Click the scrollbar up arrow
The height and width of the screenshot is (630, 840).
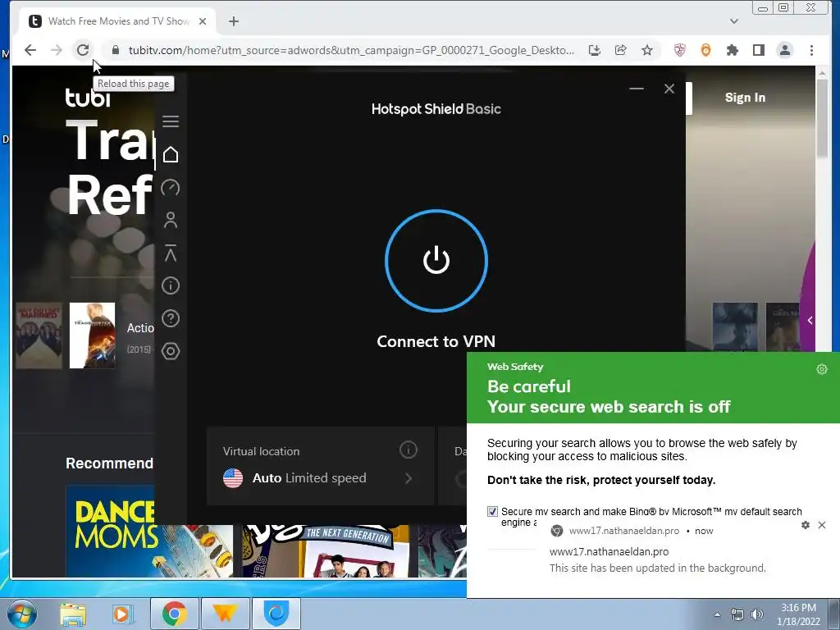pyautogui.click(x=822, y=72)
